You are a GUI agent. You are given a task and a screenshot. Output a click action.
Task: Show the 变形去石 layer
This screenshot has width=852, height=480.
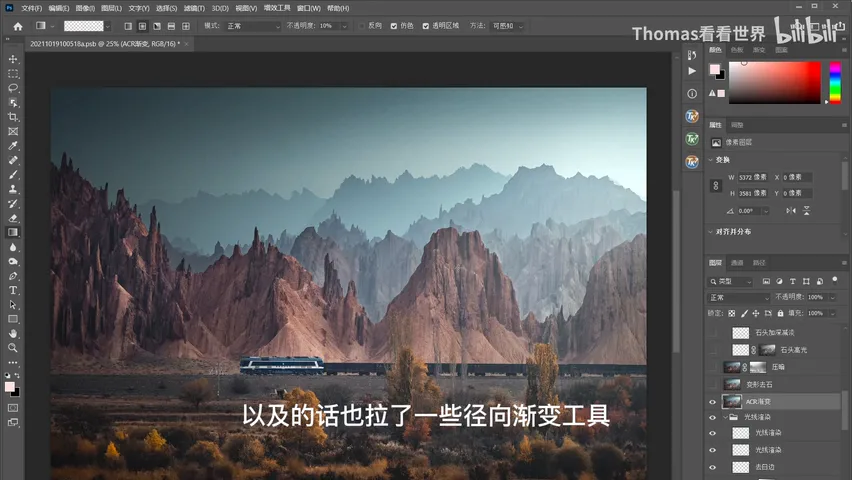712,384
